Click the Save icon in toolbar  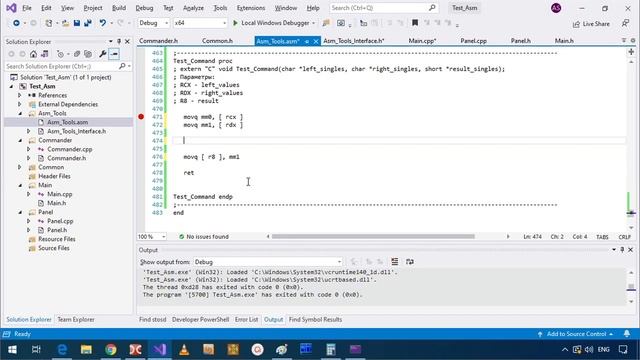click(77, 23)
